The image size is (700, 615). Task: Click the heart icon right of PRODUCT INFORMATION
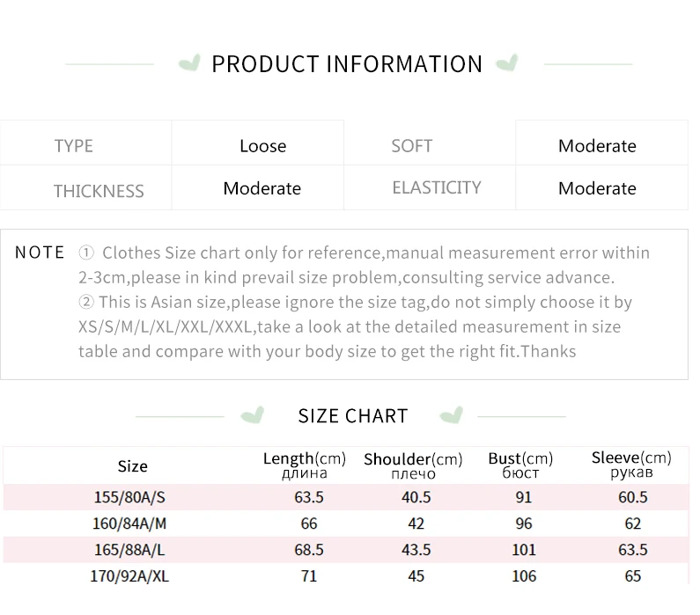pos(507,64)
